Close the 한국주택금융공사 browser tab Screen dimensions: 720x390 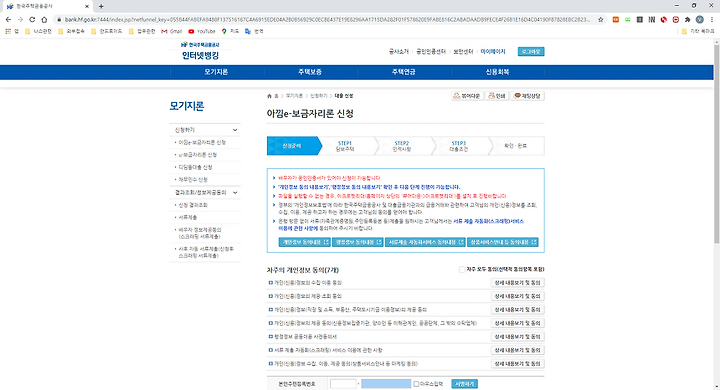[x=87, y=6]
